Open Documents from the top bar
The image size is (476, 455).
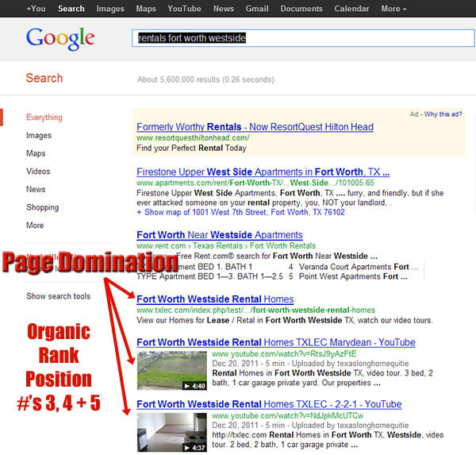[301, 9]
